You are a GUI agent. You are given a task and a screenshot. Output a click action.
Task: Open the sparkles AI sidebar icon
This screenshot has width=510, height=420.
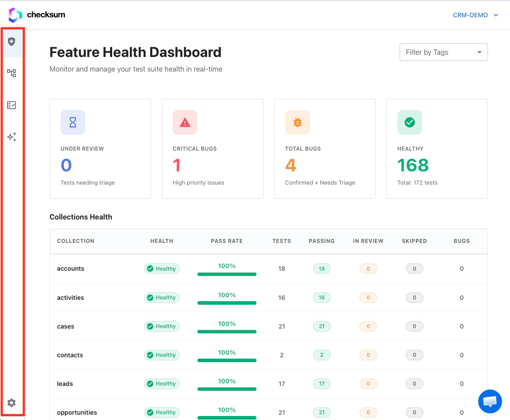12,137
